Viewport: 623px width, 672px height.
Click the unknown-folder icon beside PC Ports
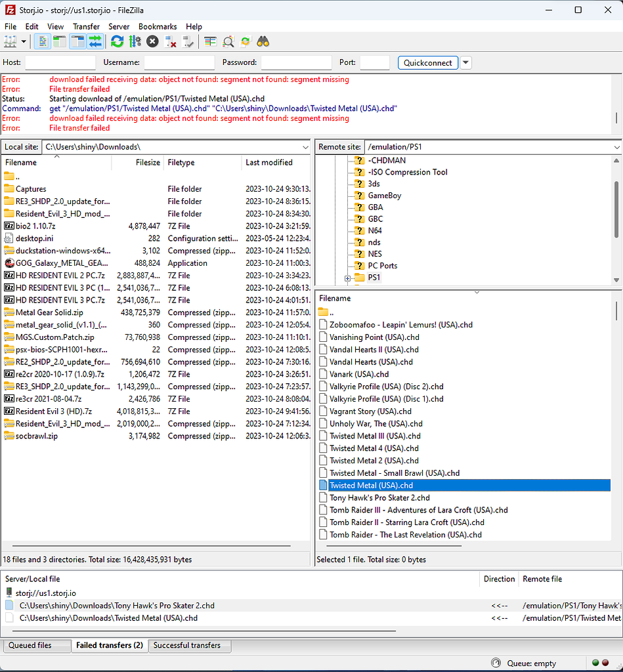tap(359, 266)
